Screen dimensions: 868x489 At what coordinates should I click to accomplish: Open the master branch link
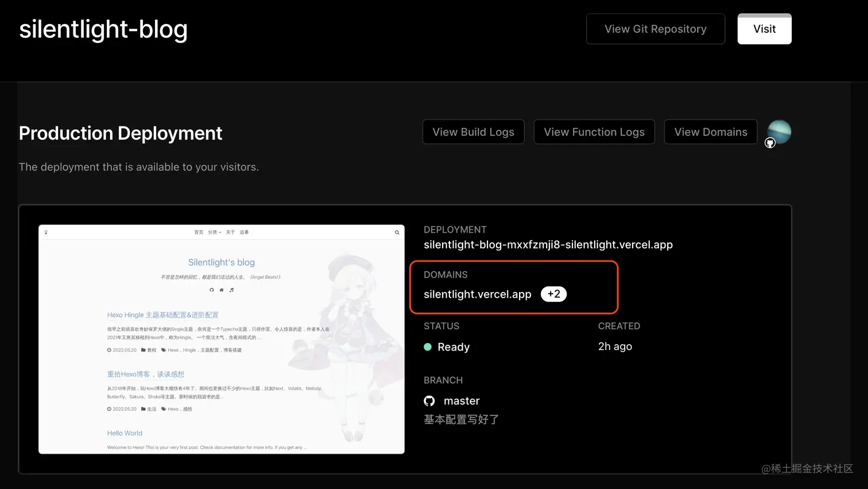click(462, 401)
